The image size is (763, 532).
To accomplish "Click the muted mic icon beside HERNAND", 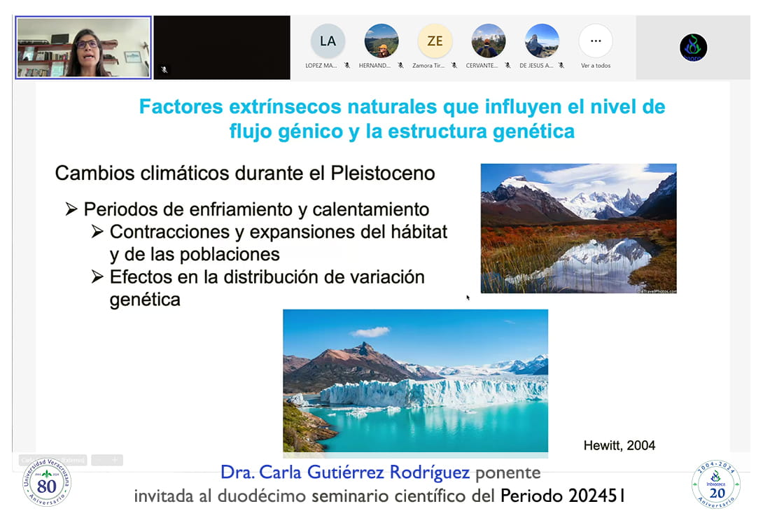I will coord(400,66).
